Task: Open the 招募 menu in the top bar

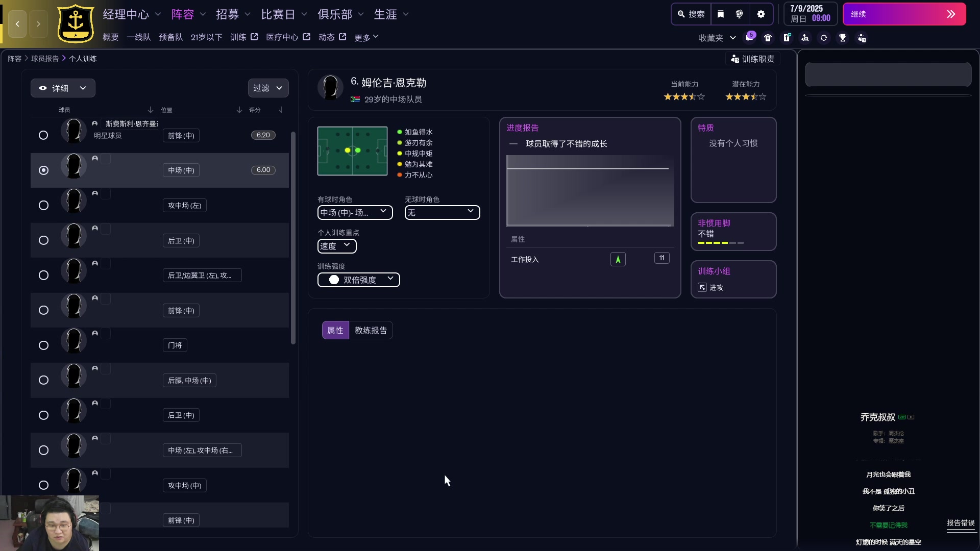Action: pyautogui.click(x=228, y=14)
